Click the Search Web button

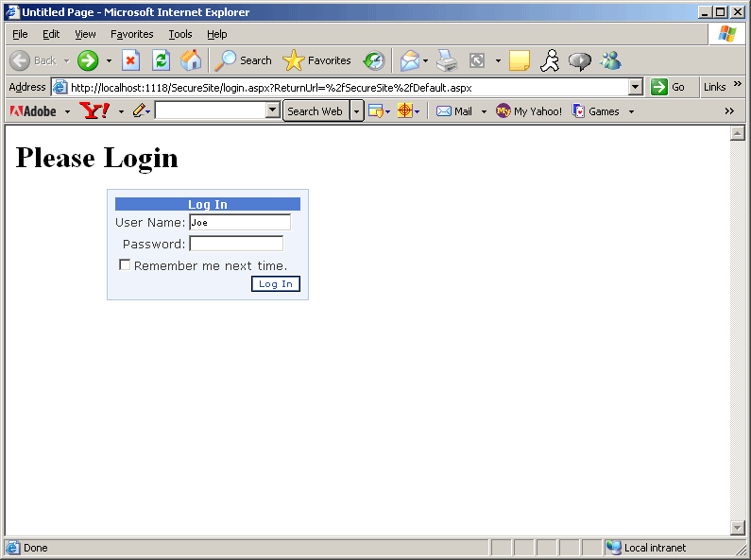point(316,111)
